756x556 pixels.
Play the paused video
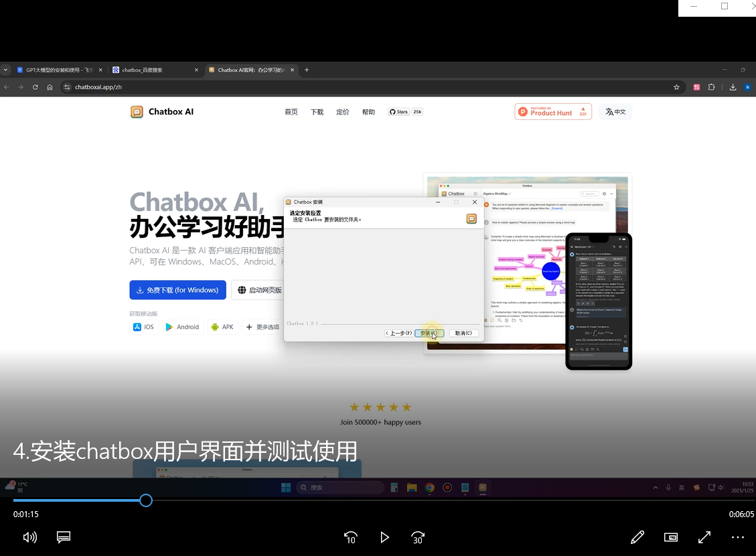click(384, 537)
